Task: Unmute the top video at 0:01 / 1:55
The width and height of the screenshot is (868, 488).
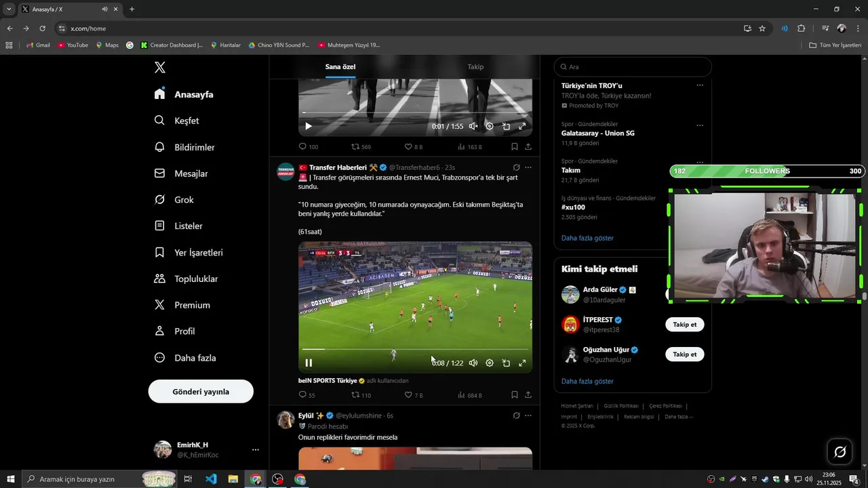Action: [x=473, y=126]
